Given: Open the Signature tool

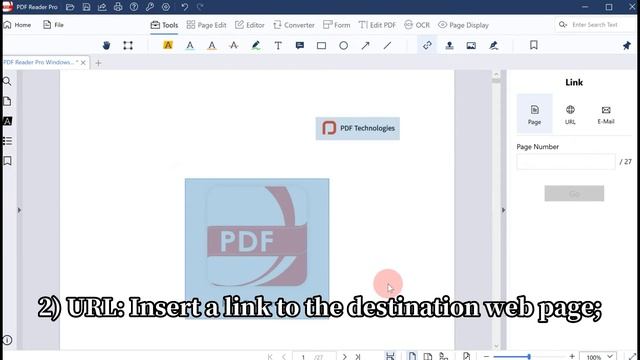Looking at the screenshot, I should [493, 45].
